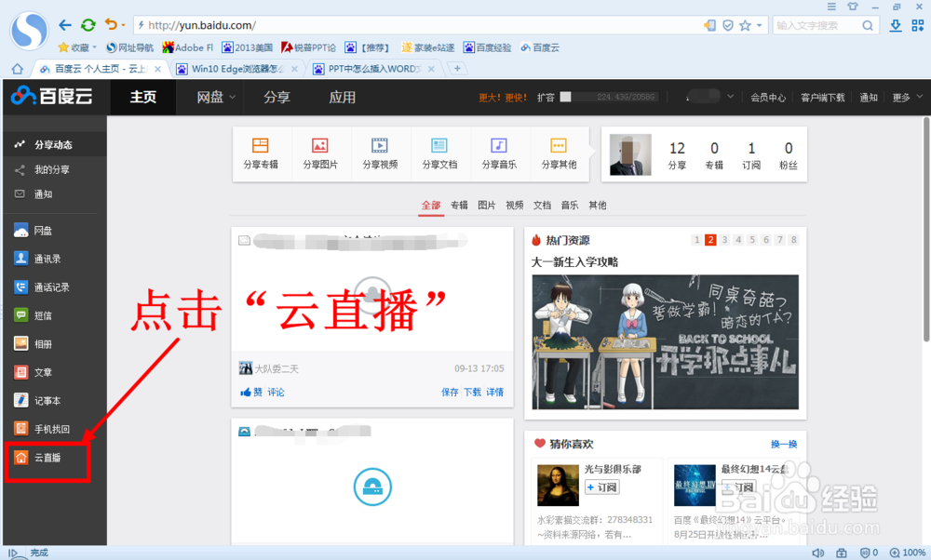Image resolution: width=931 pixels, height=560 pixels.
Task: Click the 扩容 link
Action: [x=546, y=98]
